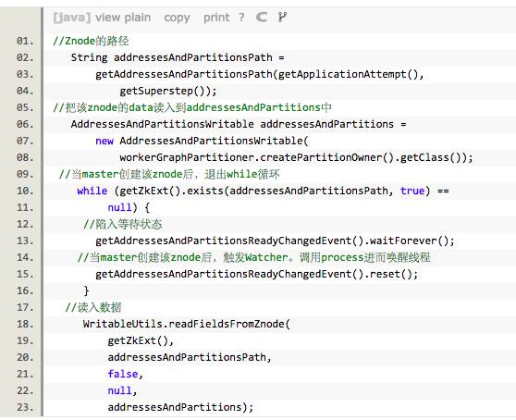The height and width of the screenshot is (420, 516).
Task: Click line number '01.'
Action: (x=25, y=41)
